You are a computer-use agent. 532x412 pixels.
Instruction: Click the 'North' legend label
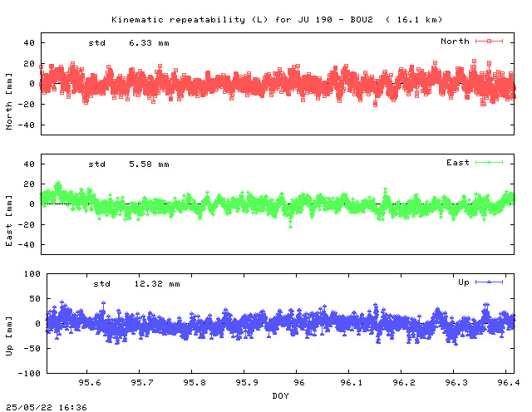pos(455,41)
